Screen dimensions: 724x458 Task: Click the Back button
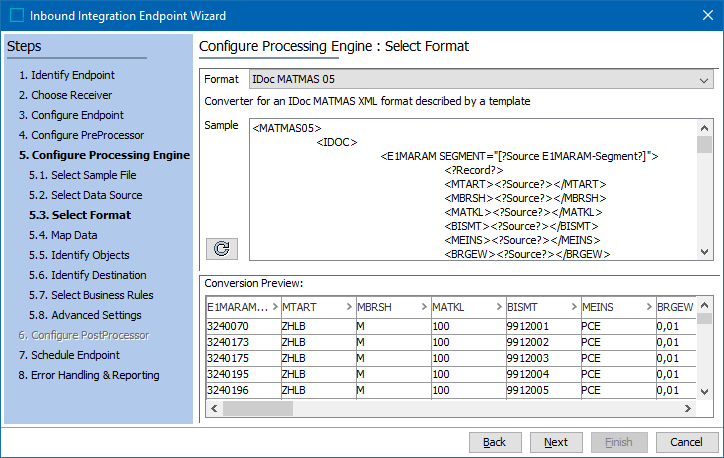coord(494,442)
